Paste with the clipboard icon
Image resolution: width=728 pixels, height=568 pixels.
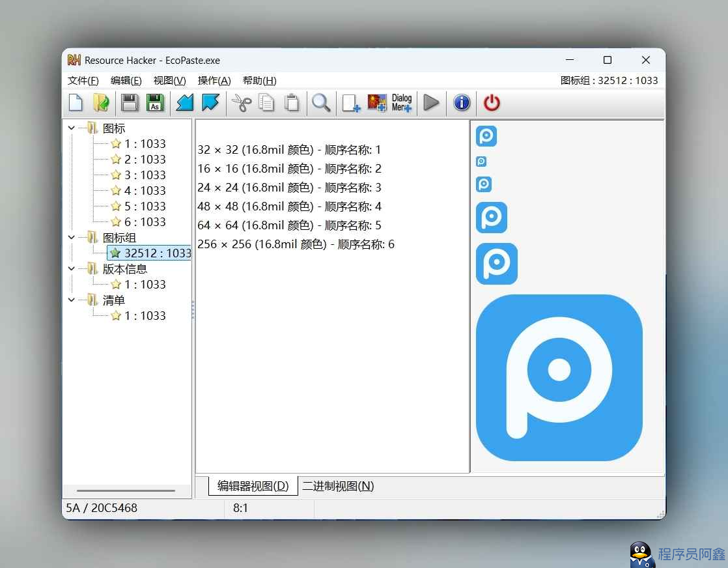click(292, 103)
